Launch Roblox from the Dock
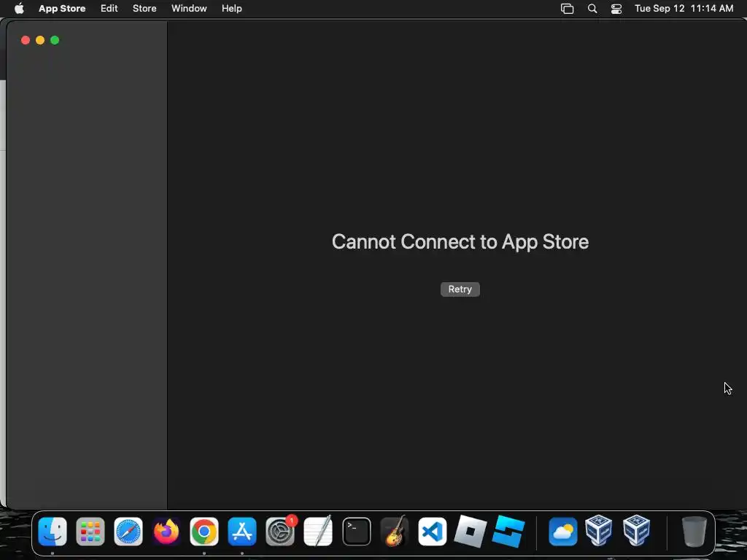The height and width of the screenshot is (560, 747). coord(471,532)
